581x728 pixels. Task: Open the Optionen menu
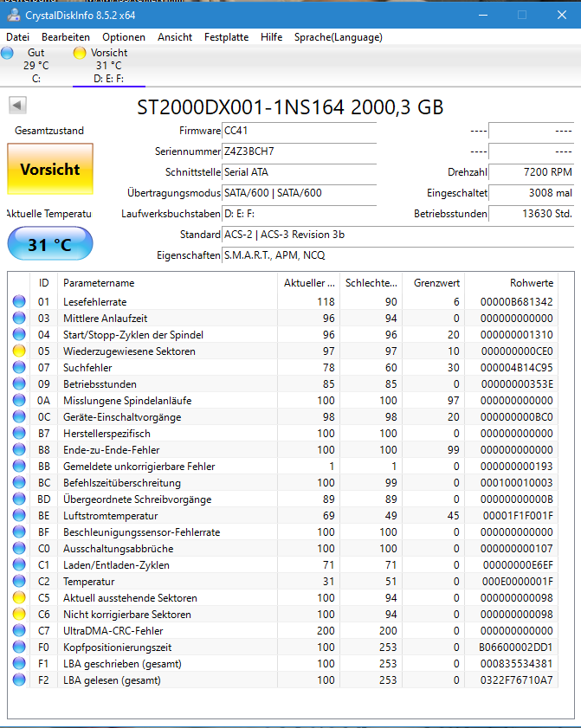[x=124, y=37]
